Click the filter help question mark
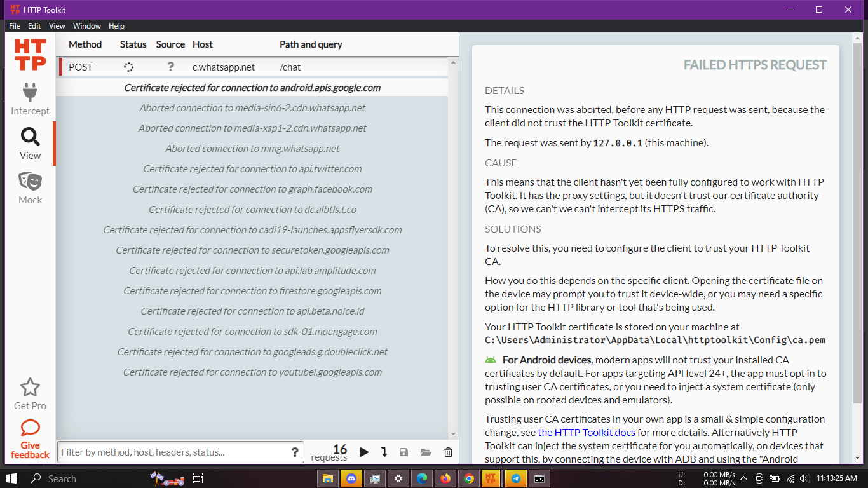 coord(295,452)
